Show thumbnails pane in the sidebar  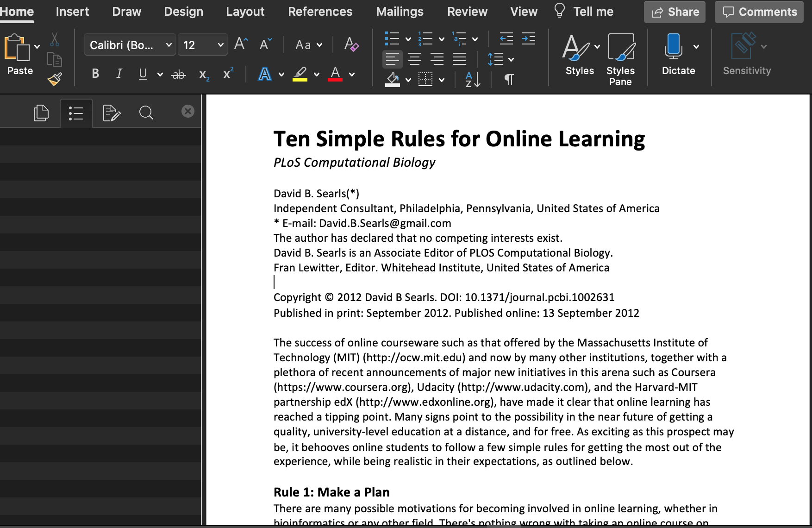tap(41, 113)
